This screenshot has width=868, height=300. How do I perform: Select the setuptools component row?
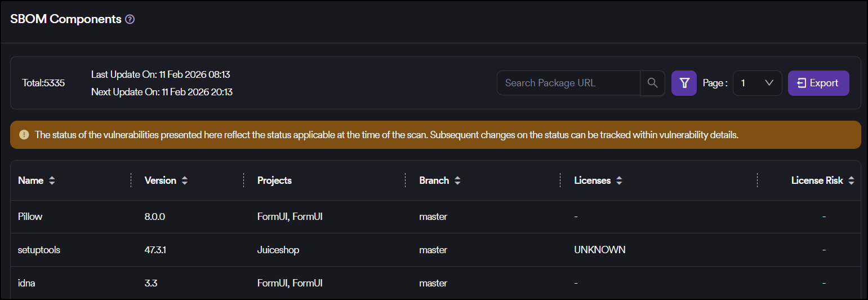coord(39,250)
